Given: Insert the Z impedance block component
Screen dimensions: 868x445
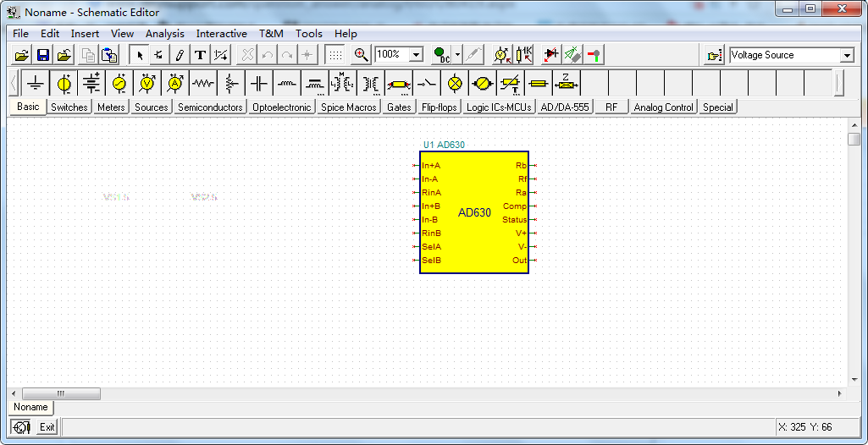Looking at the screenshot, I should [x=566, y=84].
